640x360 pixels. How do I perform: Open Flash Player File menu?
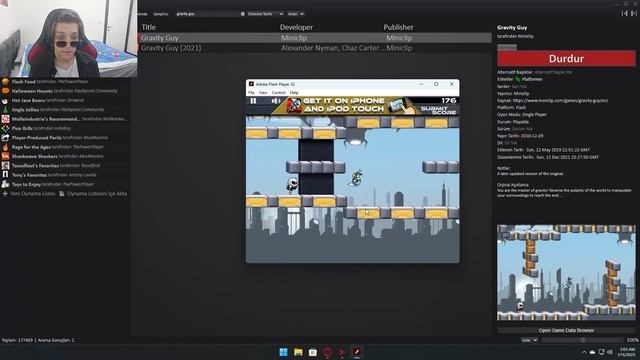[251, 93]
